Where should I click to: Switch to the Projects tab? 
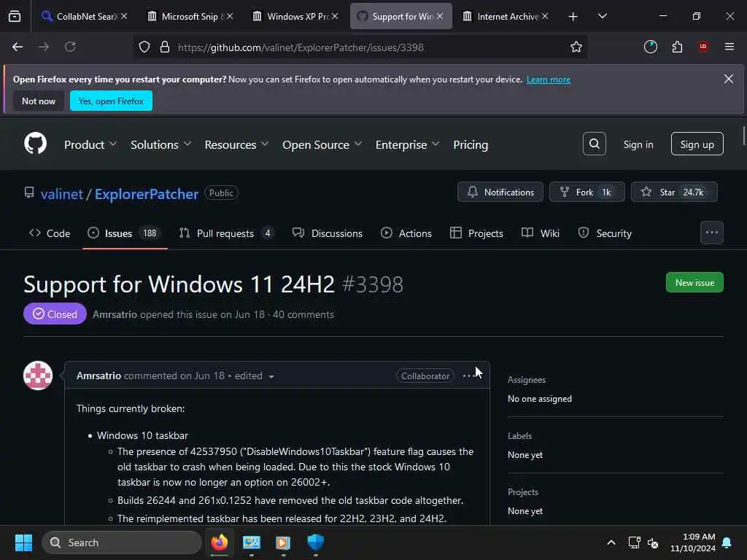[476, 233]
